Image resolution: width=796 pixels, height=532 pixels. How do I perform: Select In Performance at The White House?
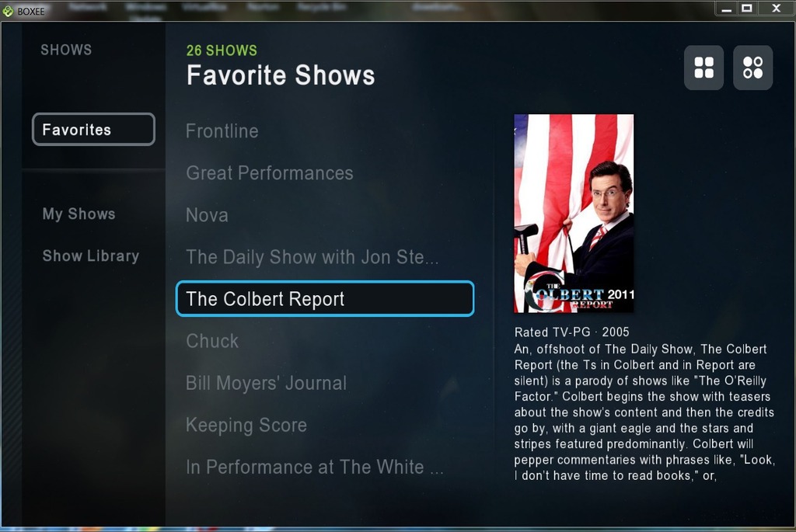pos(315,467)
